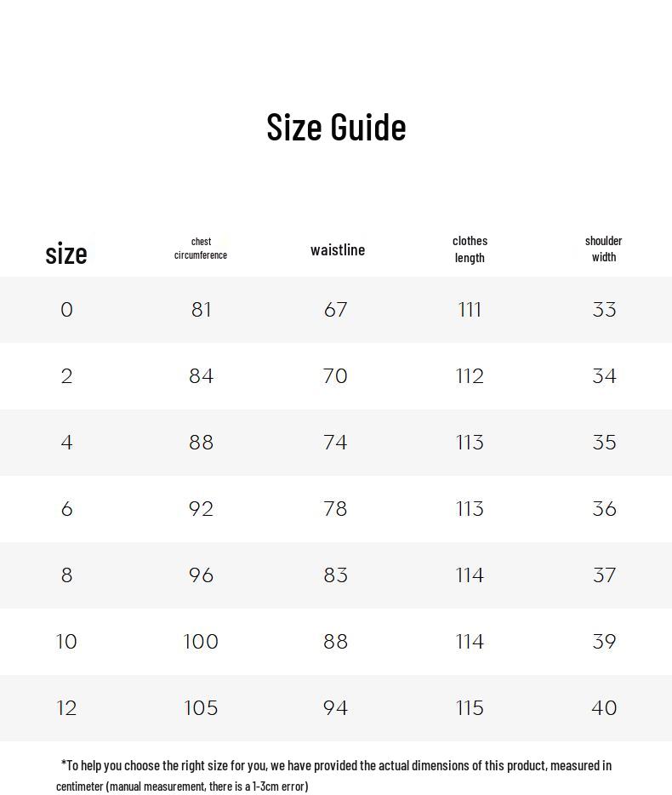Click size 0 in the size column
672x795 pixels.
tap(67, 310)
